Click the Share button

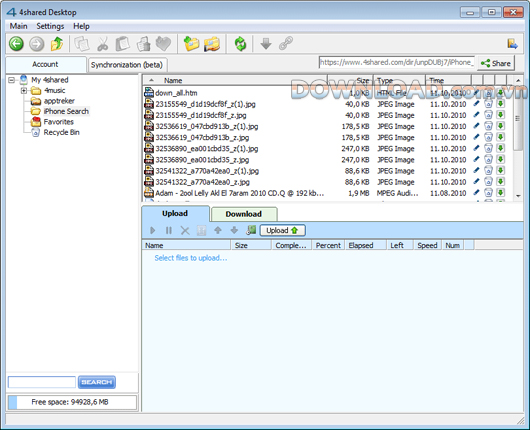(496, 63)
